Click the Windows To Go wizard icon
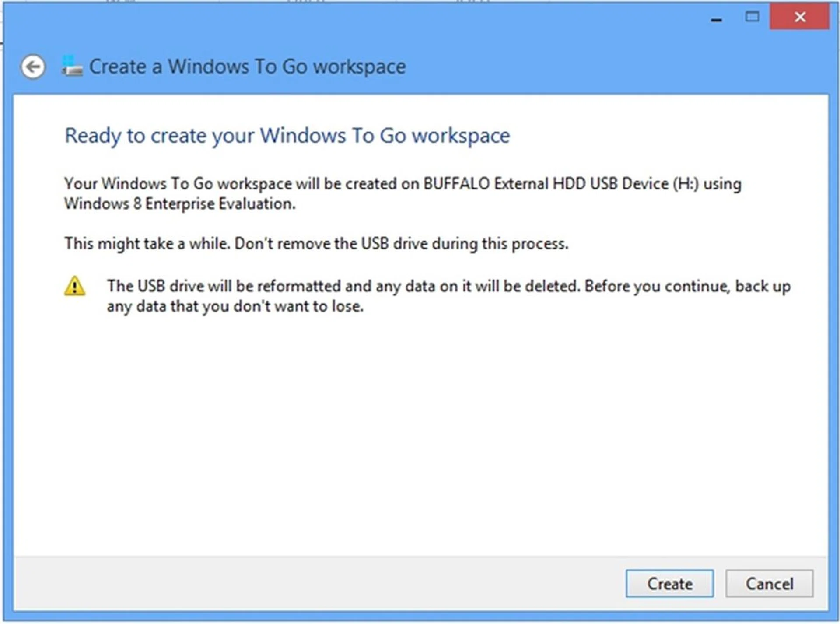The image size is (840, 624). (72, 66)
